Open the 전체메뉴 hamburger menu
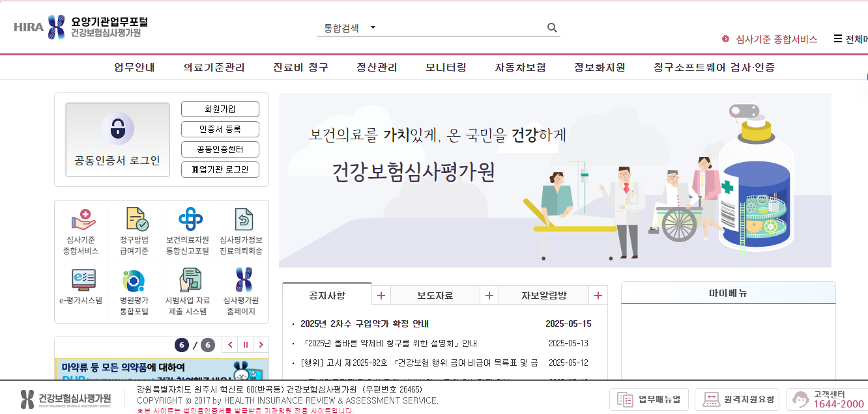868x414 pixels. pyautogui.click(x=850, y=39)
